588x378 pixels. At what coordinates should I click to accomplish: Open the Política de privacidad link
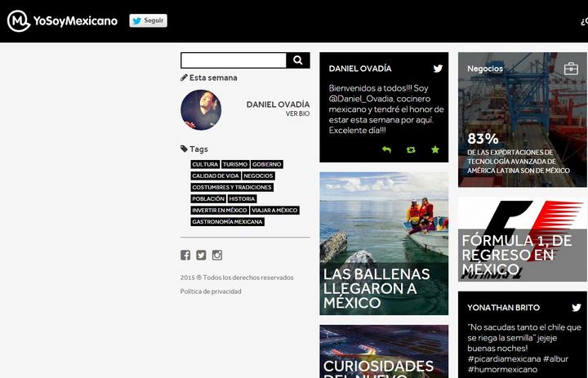(211, 291)
